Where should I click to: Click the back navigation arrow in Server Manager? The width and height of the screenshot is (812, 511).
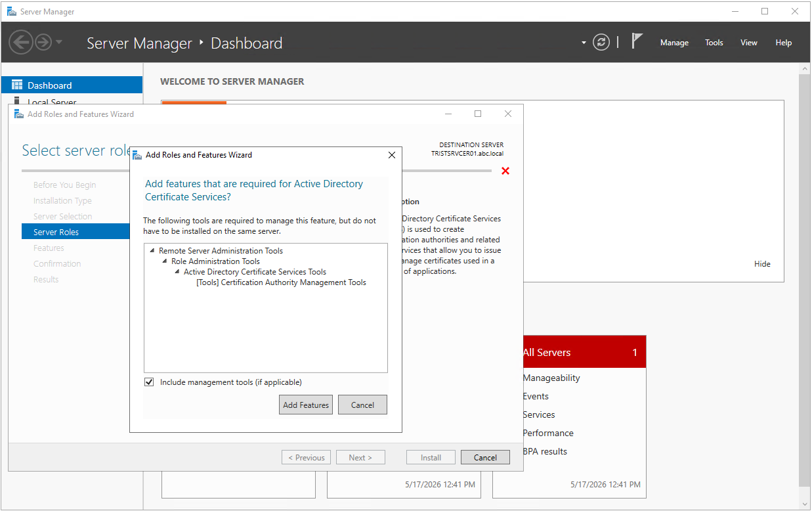tap(21, 43)
